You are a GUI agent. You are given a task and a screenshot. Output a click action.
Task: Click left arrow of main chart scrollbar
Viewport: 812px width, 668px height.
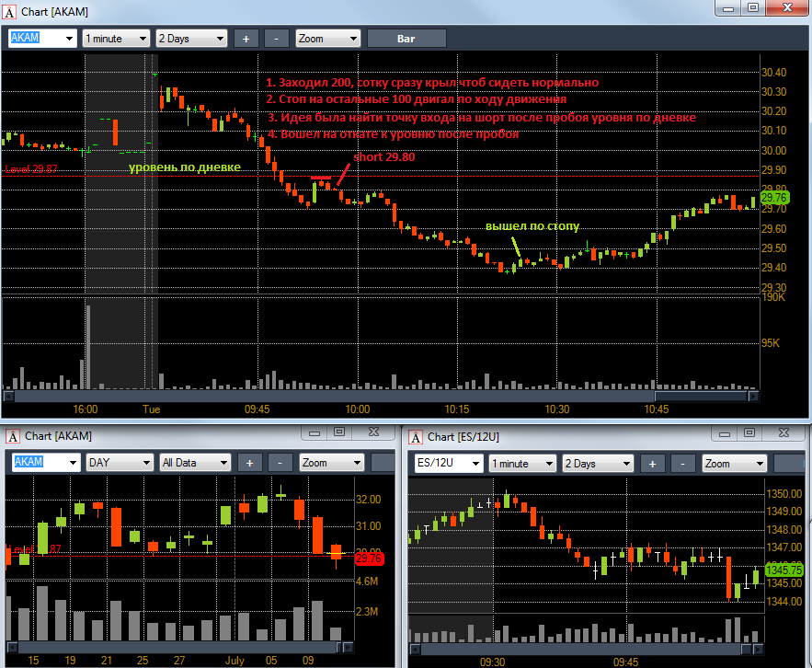(8, 397)
